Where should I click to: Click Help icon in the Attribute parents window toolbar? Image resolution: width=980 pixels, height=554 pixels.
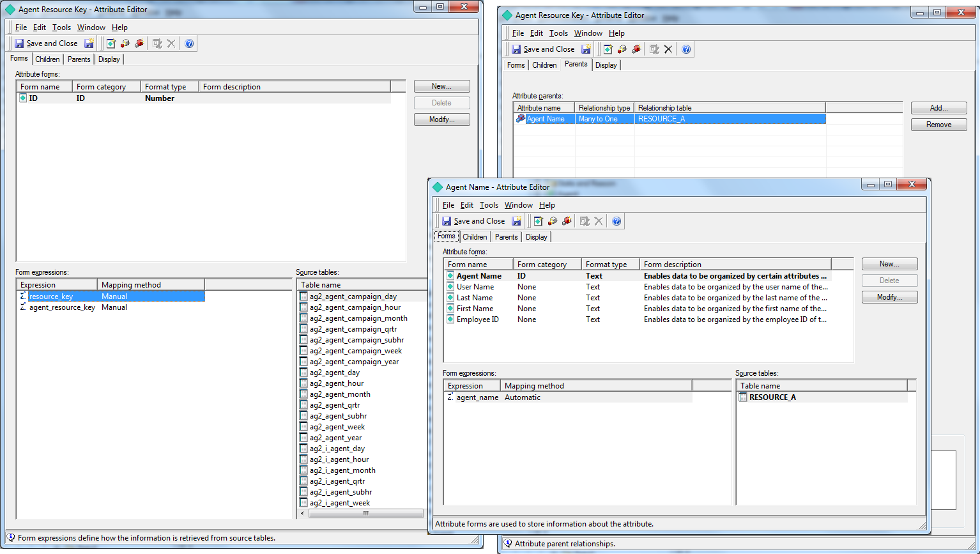point(686,49)
